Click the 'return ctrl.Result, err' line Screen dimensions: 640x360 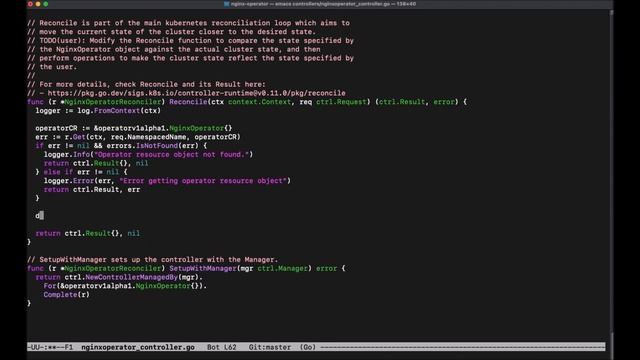92,189
